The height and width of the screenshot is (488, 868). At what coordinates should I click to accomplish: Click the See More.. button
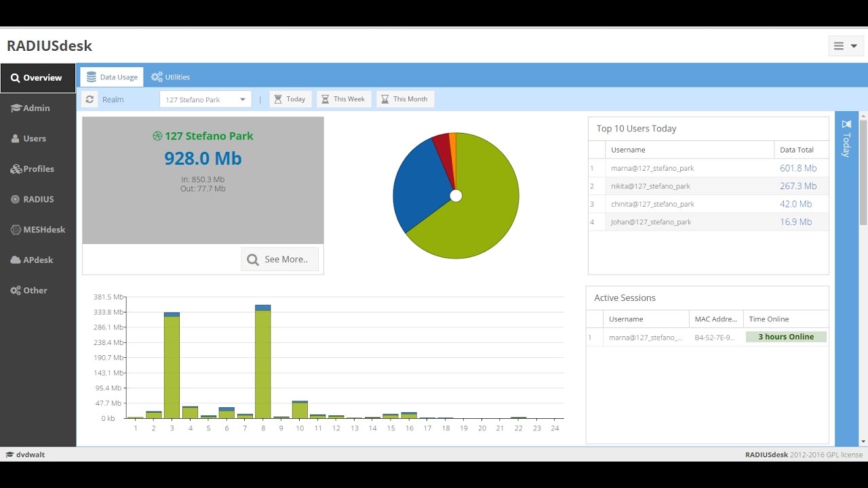(x=279, y=259)
